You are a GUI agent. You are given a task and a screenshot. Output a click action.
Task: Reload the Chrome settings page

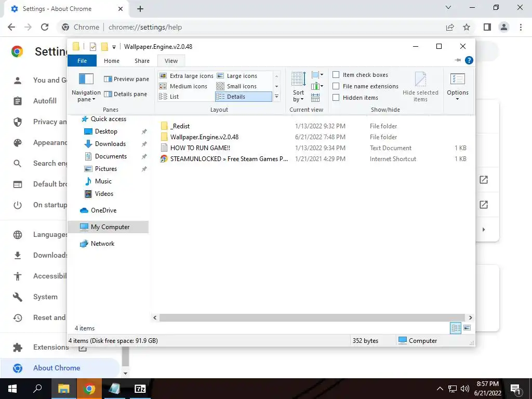coord(45,27)
